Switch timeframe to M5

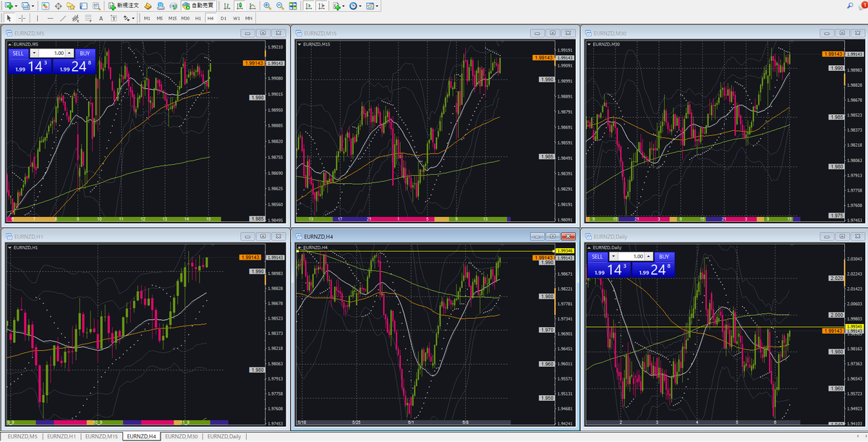159,17
